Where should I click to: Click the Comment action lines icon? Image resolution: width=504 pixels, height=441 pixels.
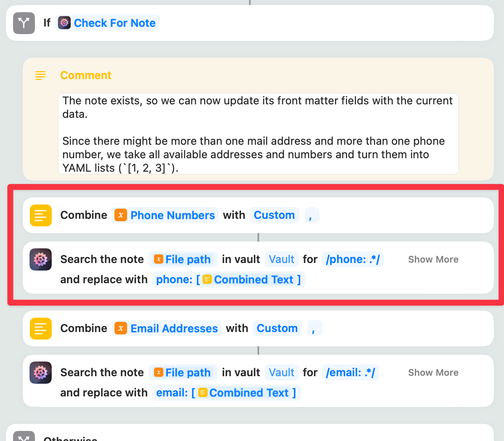[40, 75]
